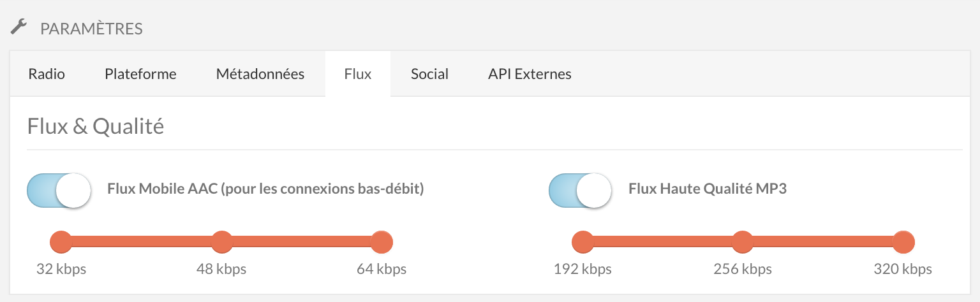
Task: Go to the Social tab
Action: pyautogui.click(x=429, y=74)
